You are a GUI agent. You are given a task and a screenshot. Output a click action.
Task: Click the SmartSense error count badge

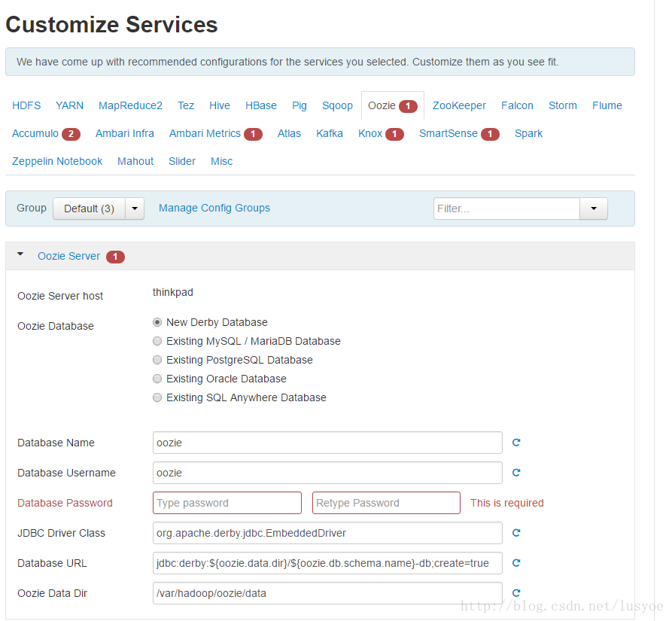click(x=490, y=134)
